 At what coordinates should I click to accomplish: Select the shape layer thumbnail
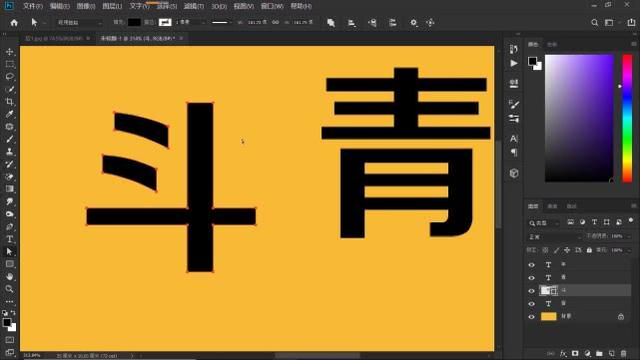click(x=549, y=291)
